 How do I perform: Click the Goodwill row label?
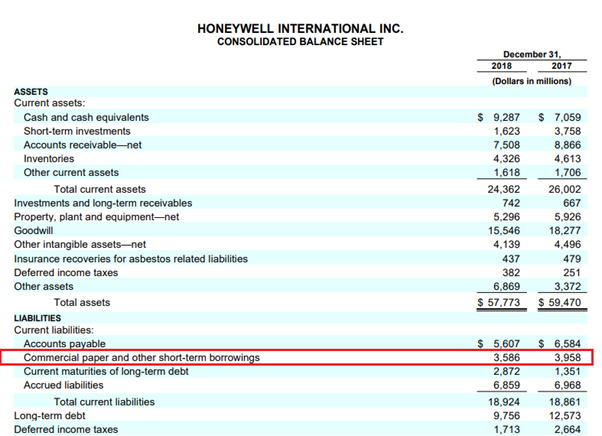34,230
